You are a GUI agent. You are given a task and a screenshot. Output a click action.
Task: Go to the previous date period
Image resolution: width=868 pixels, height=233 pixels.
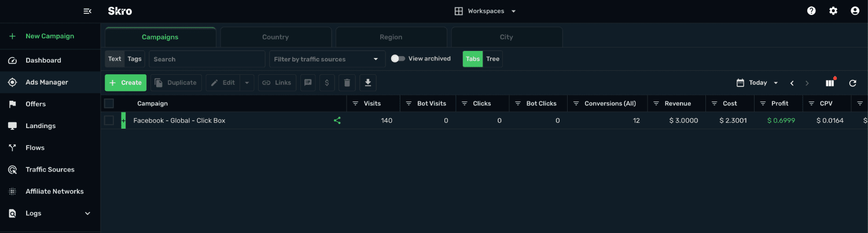[792, 83]
